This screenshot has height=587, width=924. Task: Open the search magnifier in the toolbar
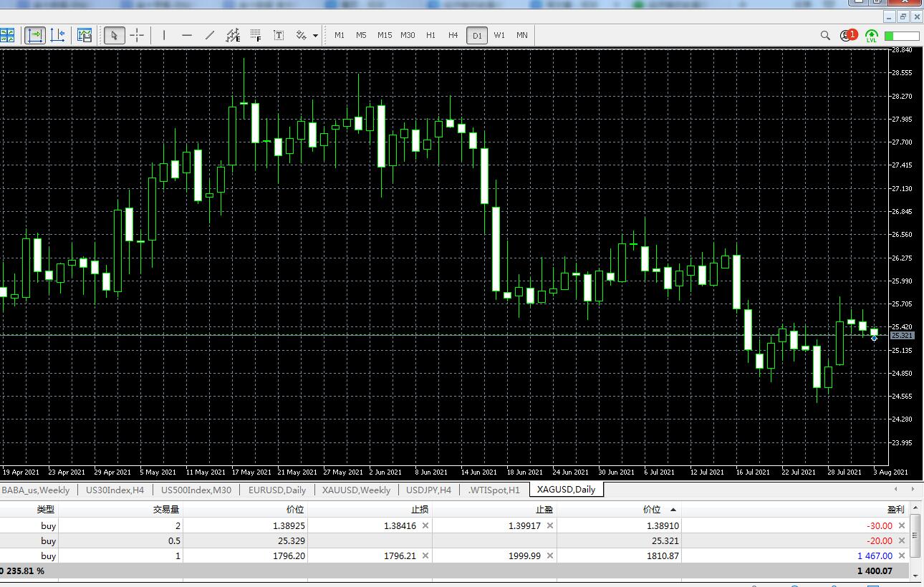(x=825, y=35)
